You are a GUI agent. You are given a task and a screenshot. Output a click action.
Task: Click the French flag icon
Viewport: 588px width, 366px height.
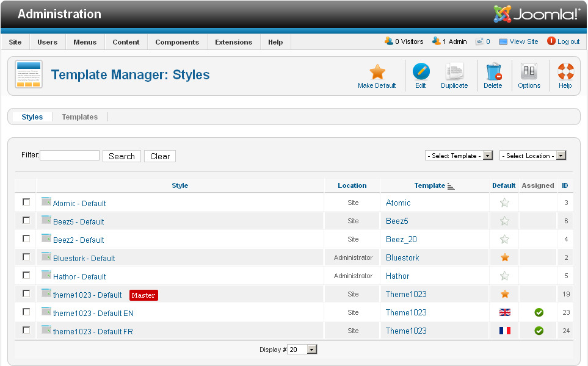click(505, 331)
